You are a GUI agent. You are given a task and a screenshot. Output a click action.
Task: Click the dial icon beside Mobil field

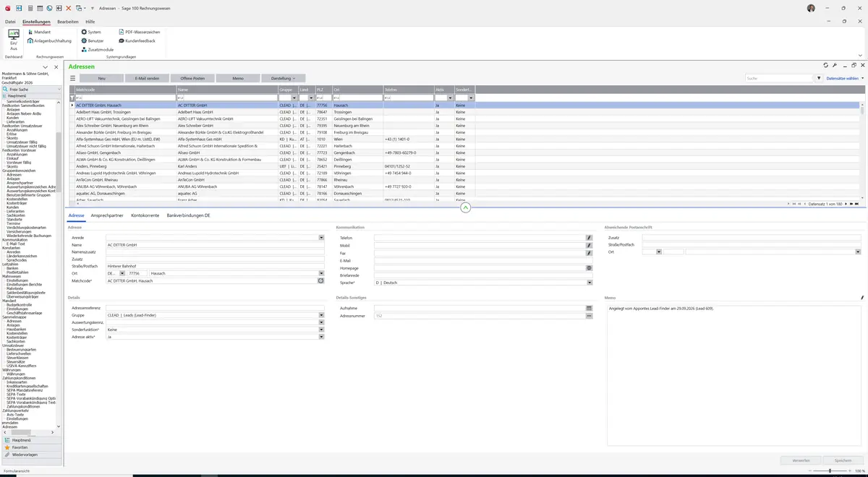coord(589,245)
